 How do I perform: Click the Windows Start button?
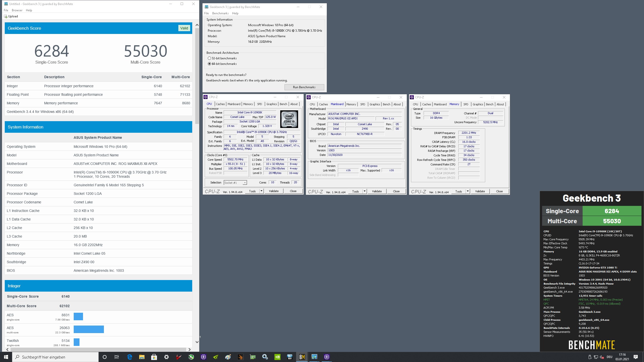coord(6,357)
